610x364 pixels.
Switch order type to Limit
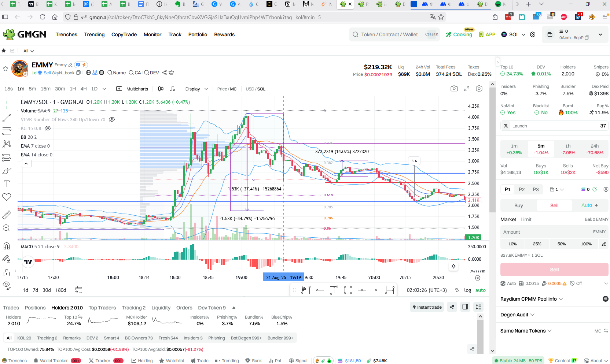click(526, 219)
